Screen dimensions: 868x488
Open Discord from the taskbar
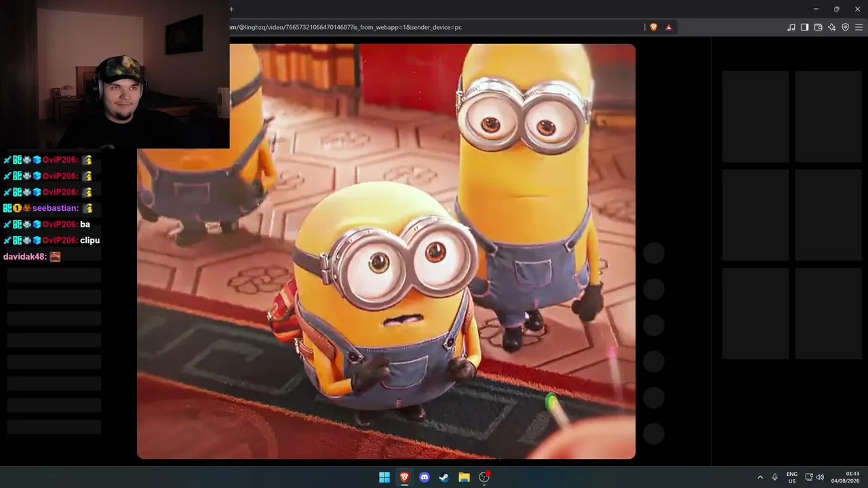click(425, 477)
